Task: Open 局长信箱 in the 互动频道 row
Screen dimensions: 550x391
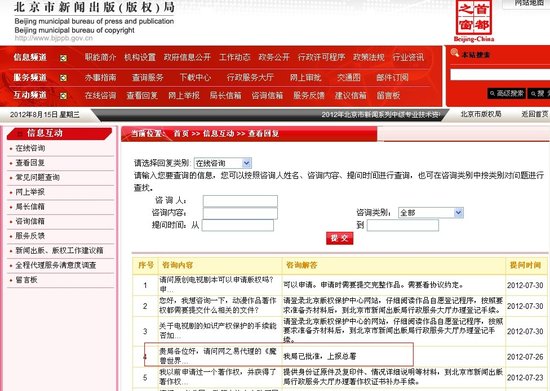Action: coord(226,95)
